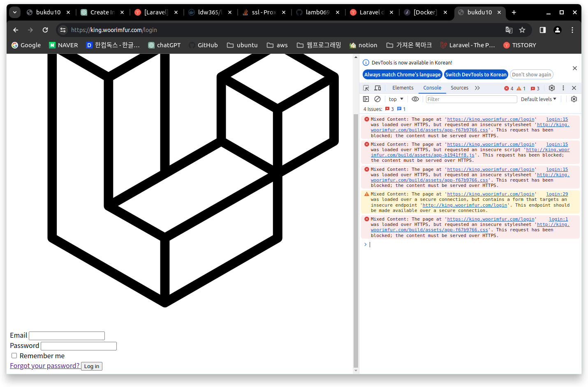Viewport: 588px width, 387px height.
Task: Close the DevTools panel
Action: (x=574, y=88)
